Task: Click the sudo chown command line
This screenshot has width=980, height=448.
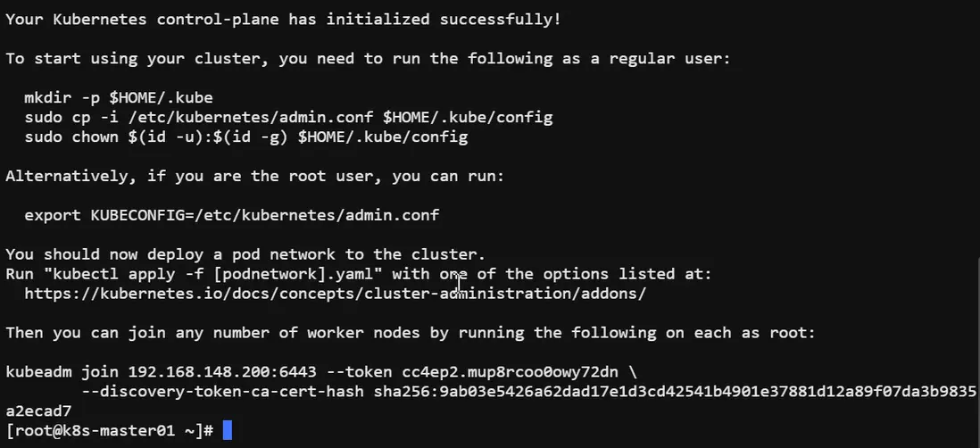Action: pos(245,137)
